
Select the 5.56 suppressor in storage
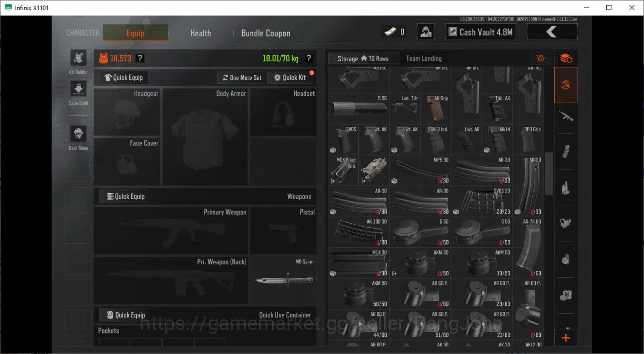pyautogui.click(x=359, y=109)
